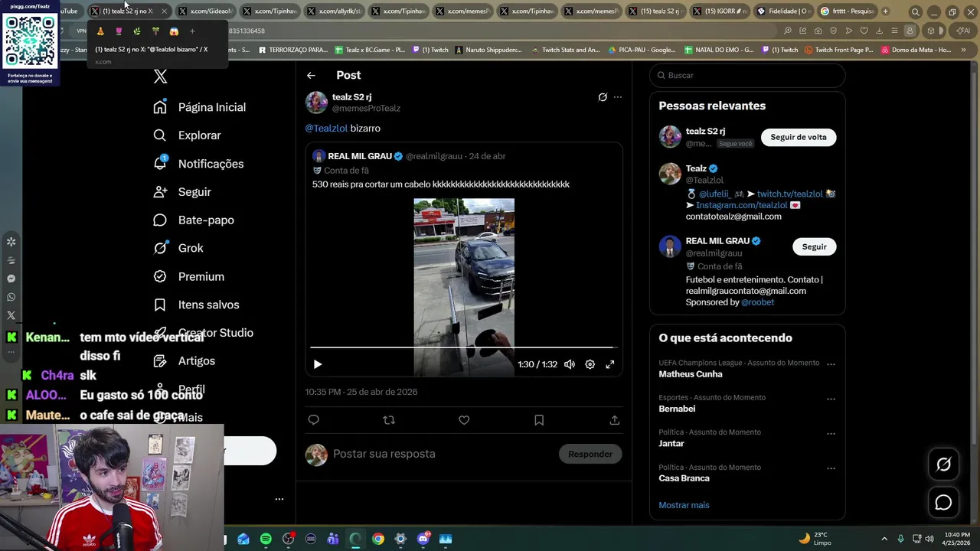Open video settings gear
The width and height of the screenshot is (980, 551).
tap(590, 365)
